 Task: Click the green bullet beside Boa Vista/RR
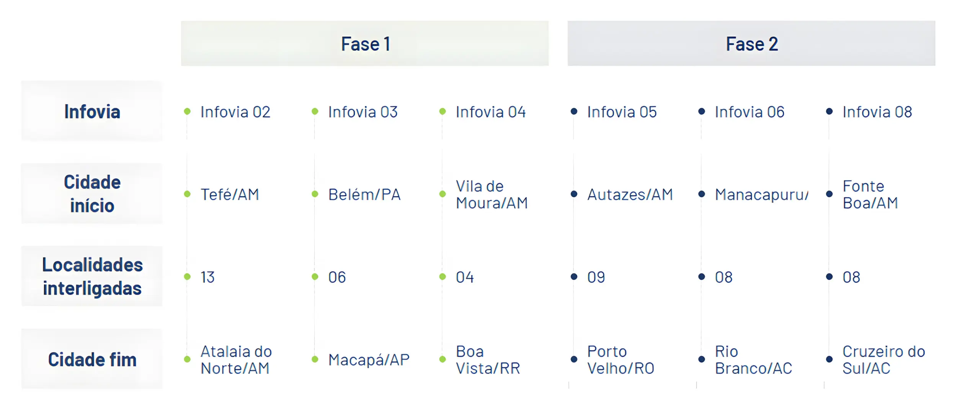[x=443, y=359]
